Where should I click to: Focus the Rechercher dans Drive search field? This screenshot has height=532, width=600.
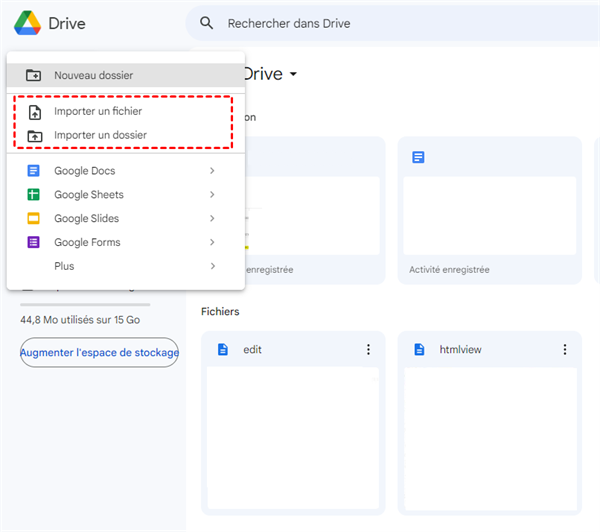pos(400,23)
